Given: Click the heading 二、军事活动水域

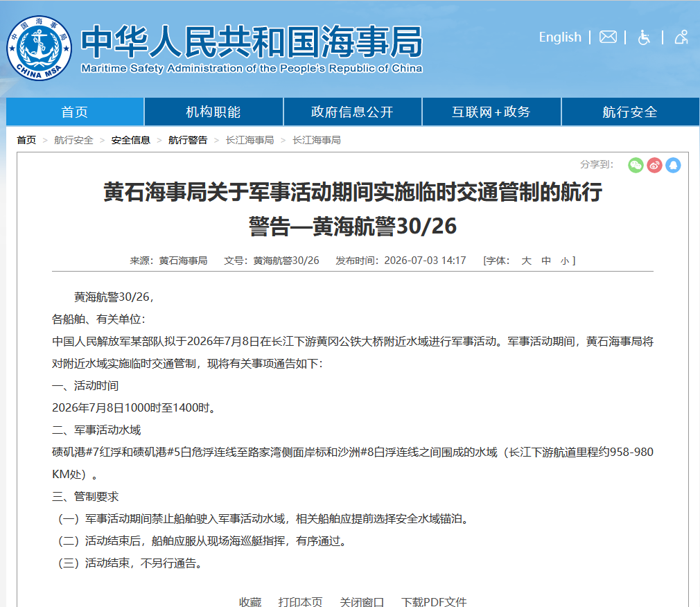Looking at the screenshot, I should point(96,430).
